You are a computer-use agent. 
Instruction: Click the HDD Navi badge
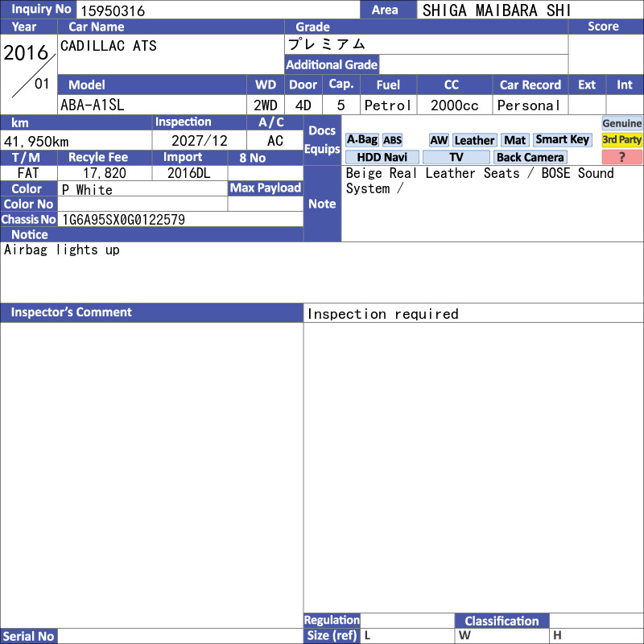382,157
